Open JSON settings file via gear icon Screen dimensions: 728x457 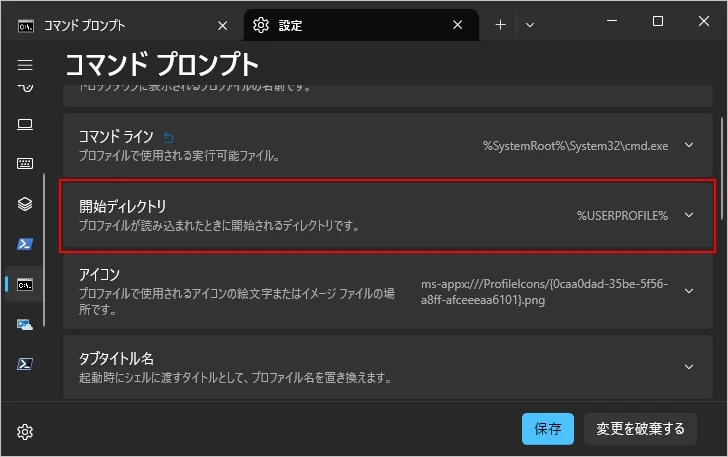click(25, 432)
